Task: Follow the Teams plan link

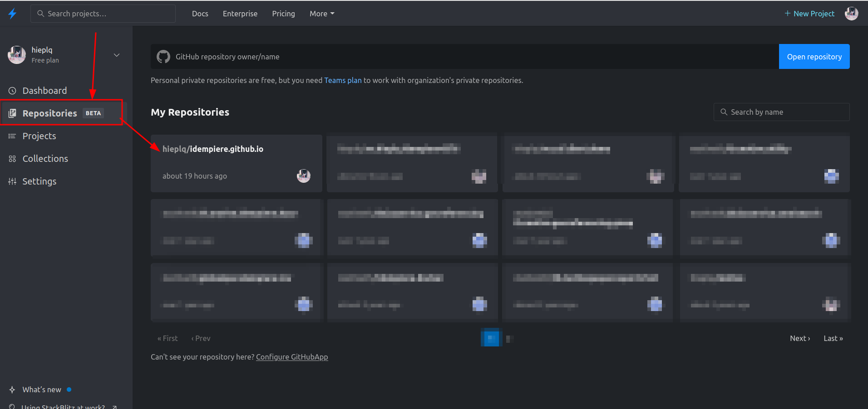Action: coord(343,80)
